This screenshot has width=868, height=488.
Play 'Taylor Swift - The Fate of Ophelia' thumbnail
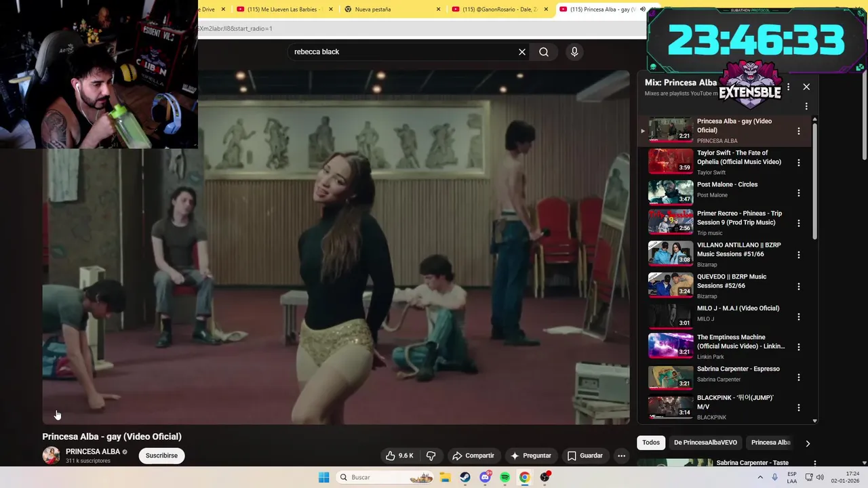click(671, 161)
